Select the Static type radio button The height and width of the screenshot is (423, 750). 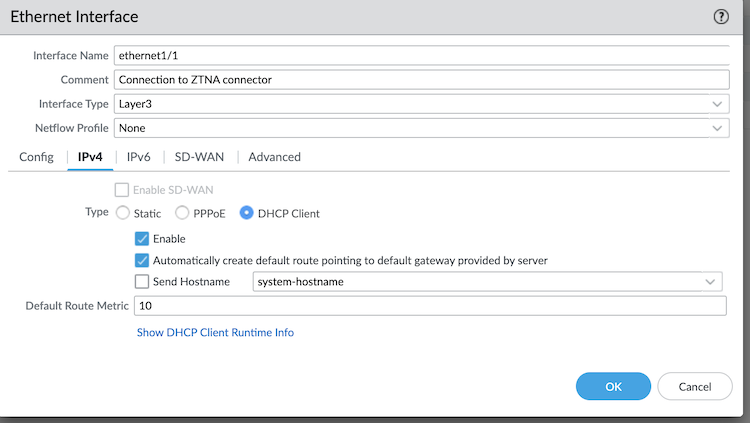[x=123, y=213]
